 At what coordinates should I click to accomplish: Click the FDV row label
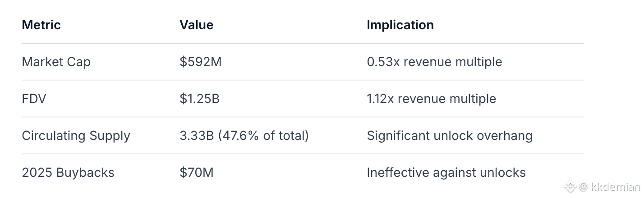click(x=34, y=99)
